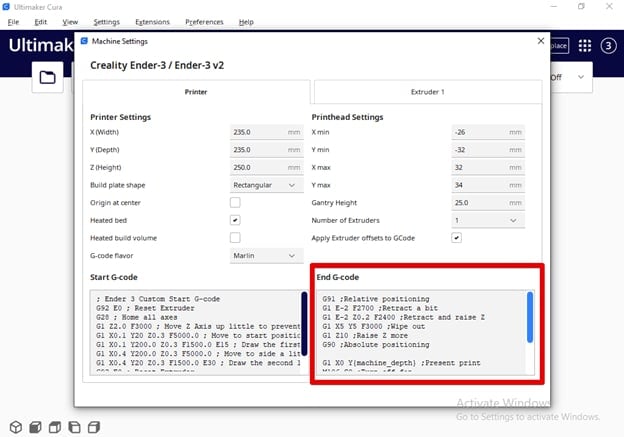Open the folder icon to load a file
The width and height of the screenshot is (624, 437).
pyautogui.click(x=47, y=77)
